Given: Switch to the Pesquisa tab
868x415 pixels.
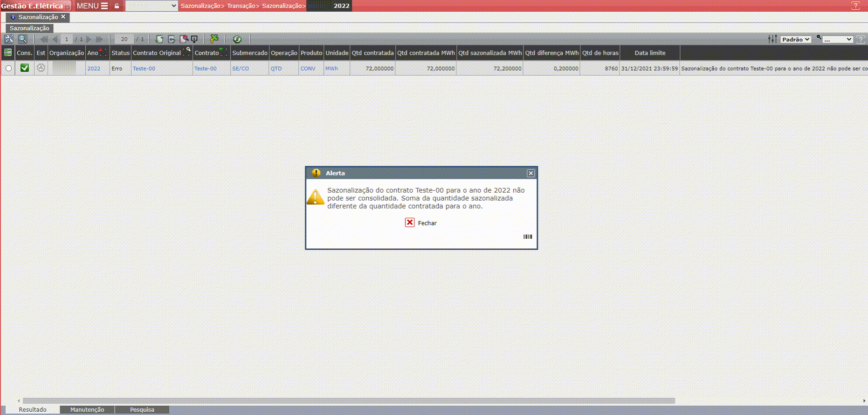Looking at the screenshot, I should tap(142, 409).
